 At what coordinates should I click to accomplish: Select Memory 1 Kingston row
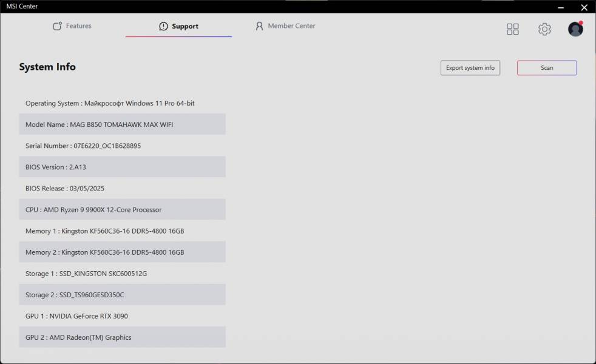coord(123,231)
